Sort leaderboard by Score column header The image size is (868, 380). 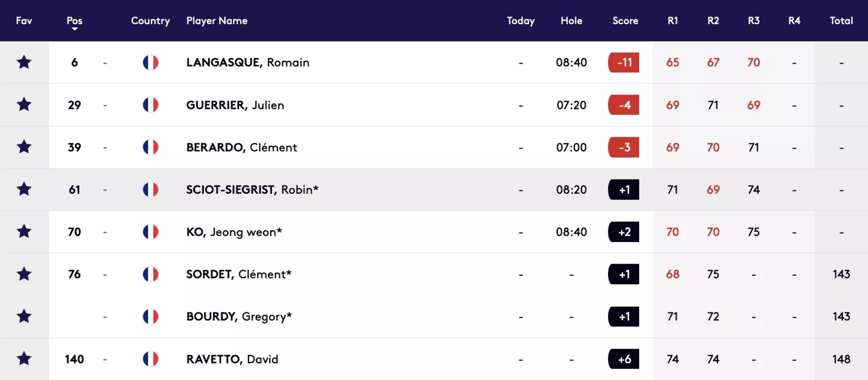(625, 20)
